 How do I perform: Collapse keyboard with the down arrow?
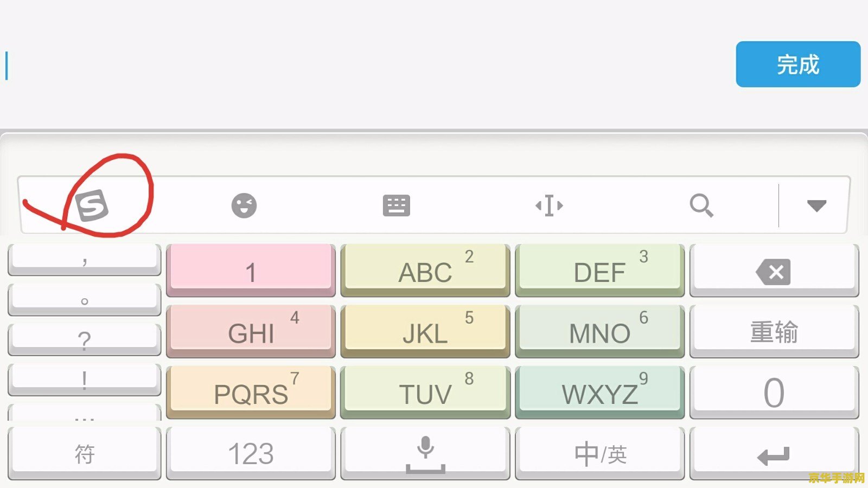tap(816, 206)
